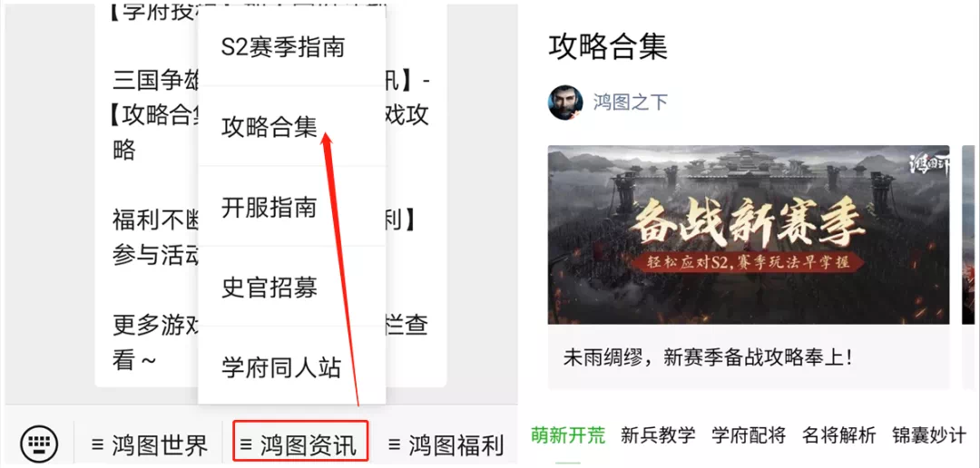Screen dimensions: 980x468
Task: Open article 未雨绸缪，新赛季备战攻略奉上
Action: 708,358
